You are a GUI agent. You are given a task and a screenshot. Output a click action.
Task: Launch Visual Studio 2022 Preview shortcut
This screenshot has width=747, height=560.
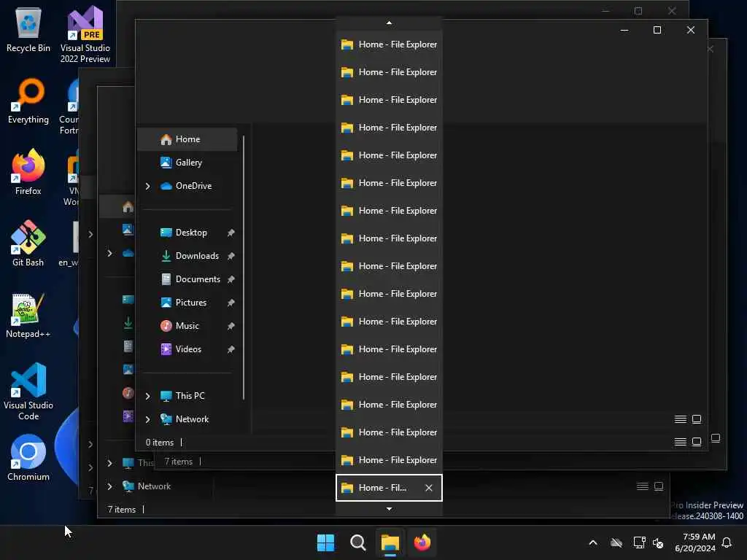[85, 34]
